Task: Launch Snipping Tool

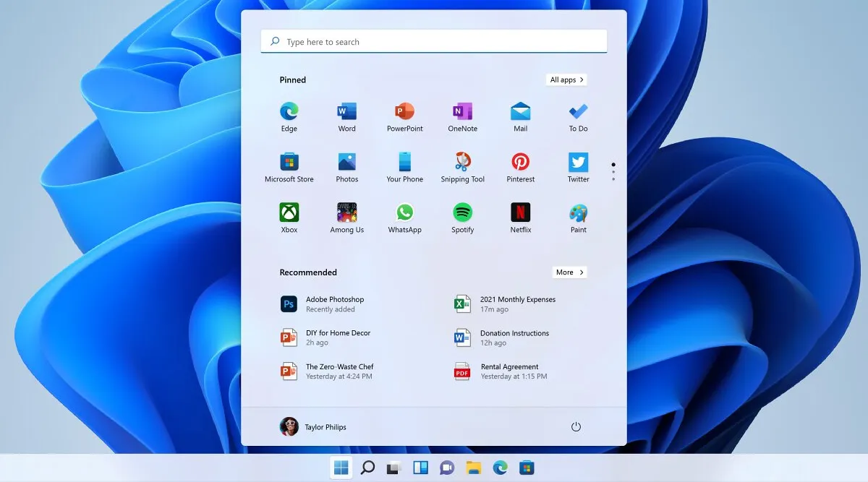Action: tap(463, 168)
